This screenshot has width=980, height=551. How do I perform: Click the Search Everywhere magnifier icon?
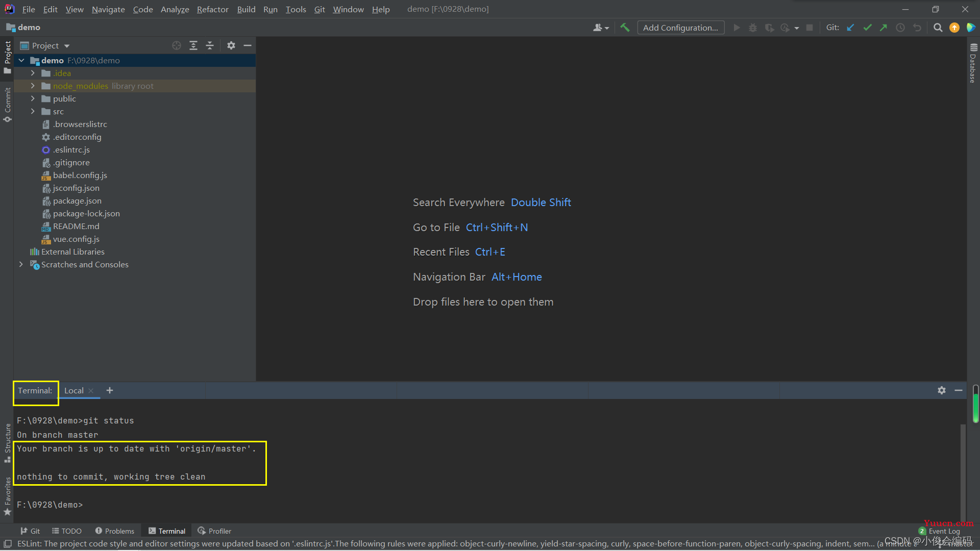[938, 28]
